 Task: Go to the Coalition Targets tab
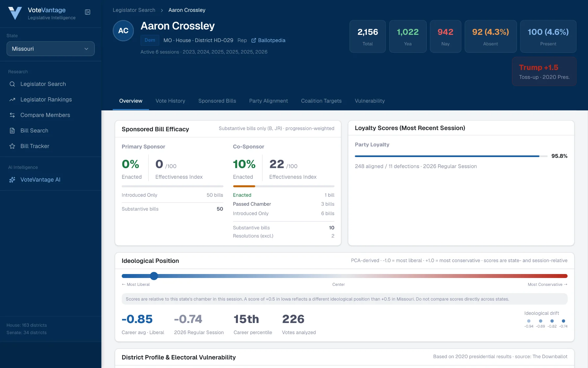tap(321, 101)
